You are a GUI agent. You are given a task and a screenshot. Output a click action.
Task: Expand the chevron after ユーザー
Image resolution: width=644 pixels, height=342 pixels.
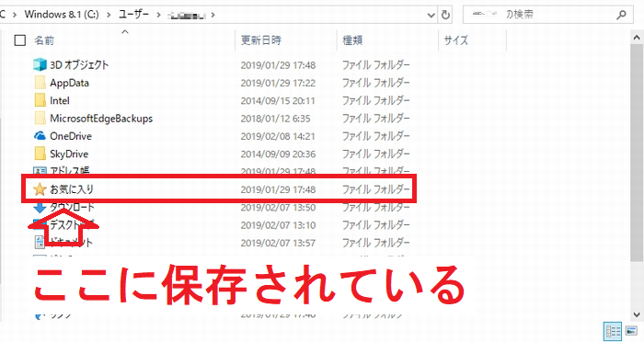coord(158,15)
